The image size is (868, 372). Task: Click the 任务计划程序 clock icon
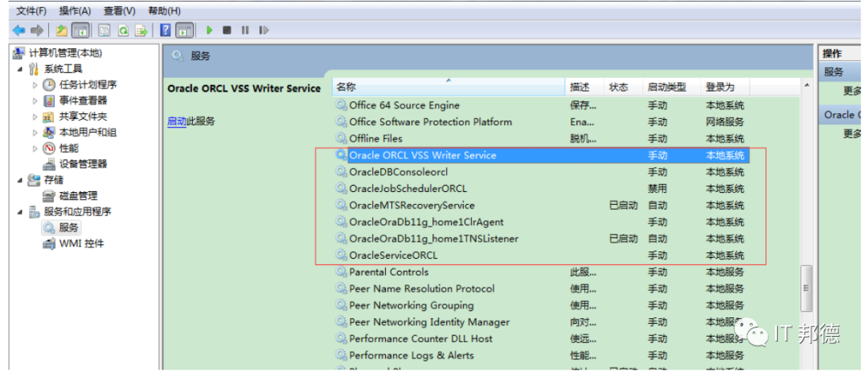[49, 84]
